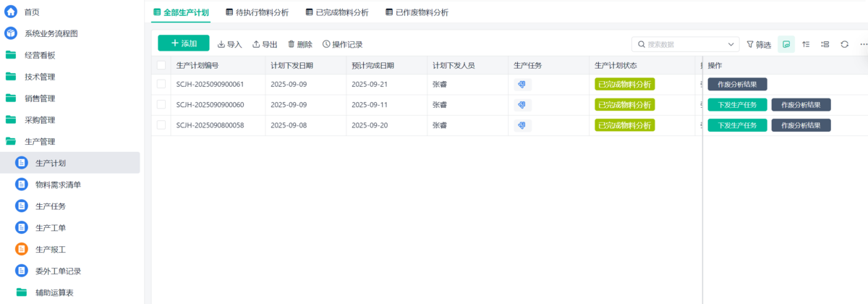Toggle the select-all checkbox in header

(161, 65)
